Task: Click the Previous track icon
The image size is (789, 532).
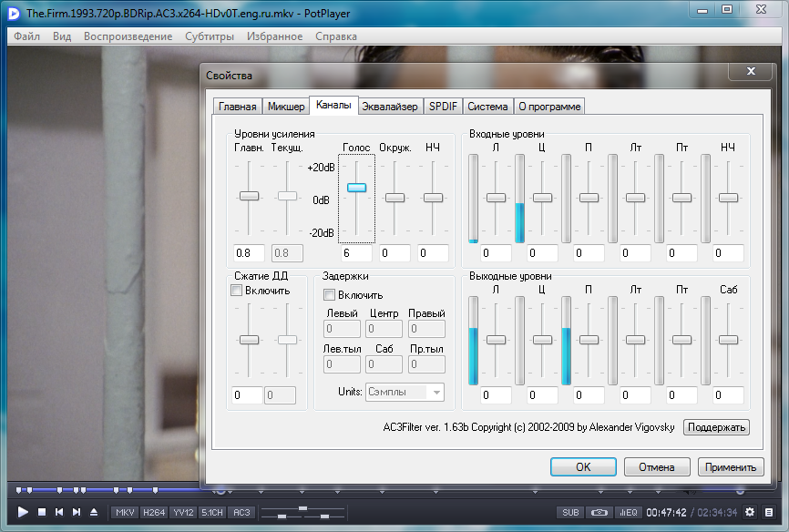Action: pyautogui.click(x=59, y=512)
